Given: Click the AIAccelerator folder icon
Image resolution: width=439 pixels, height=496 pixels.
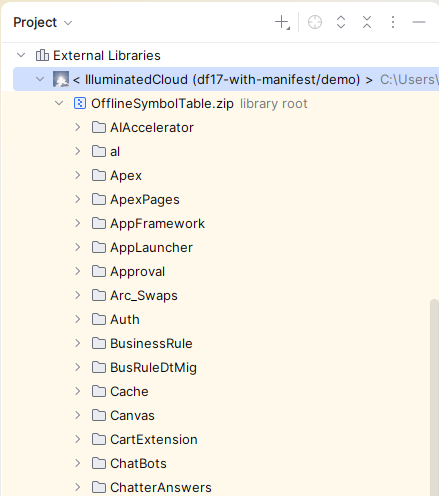Looking at the screenshot, I should [99, 127].
